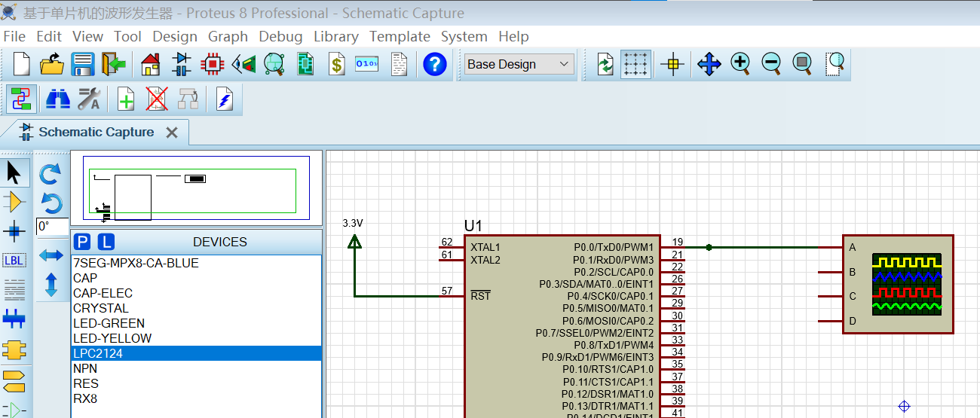Screen dimensions: 980x418
Task: Exit to parent sheet icon
Action: 188,99
